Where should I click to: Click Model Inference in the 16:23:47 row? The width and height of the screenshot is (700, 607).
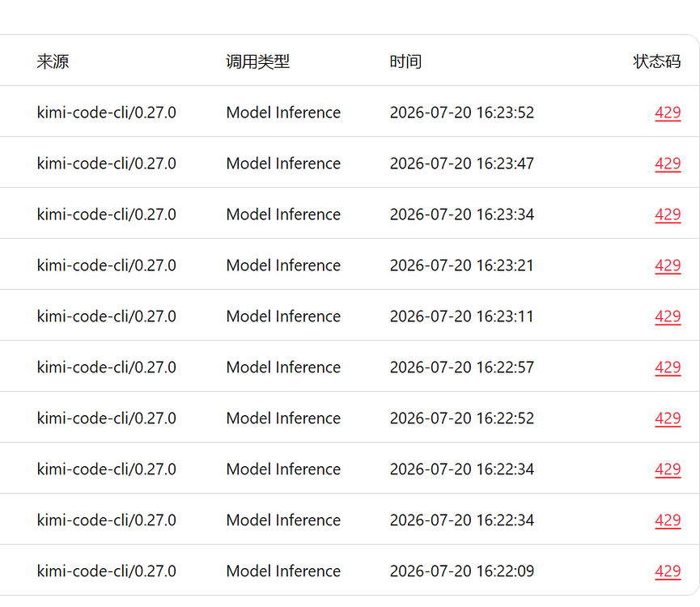[283, 163]
